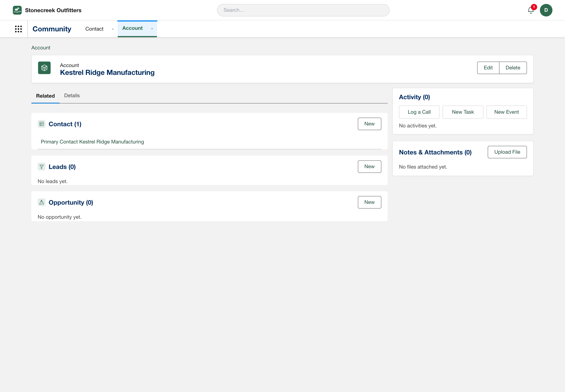Focus the Search input field

click(x=303, y=10)
